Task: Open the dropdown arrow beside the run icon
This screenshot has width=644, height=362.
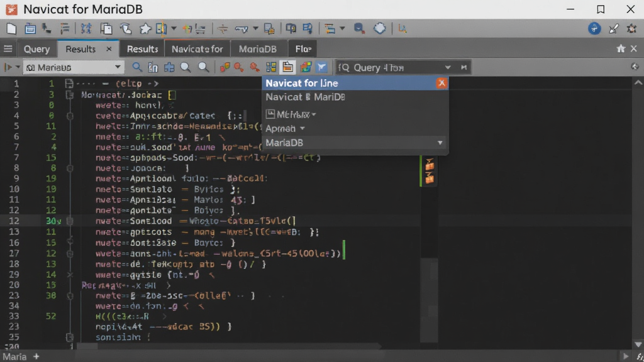Action: pos(18,67)
